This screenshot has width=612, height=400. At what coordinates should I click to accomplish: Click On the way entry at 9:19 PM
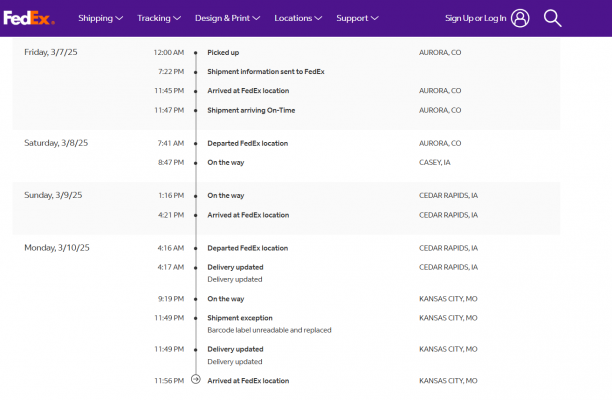click(226, 299)
